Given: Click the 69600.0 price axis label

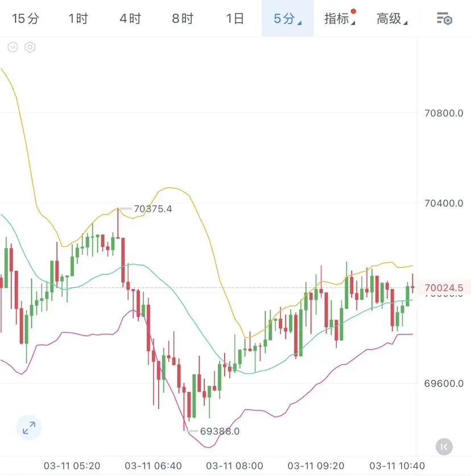Looking at the screenshot, I should click(x=444, y=383).
